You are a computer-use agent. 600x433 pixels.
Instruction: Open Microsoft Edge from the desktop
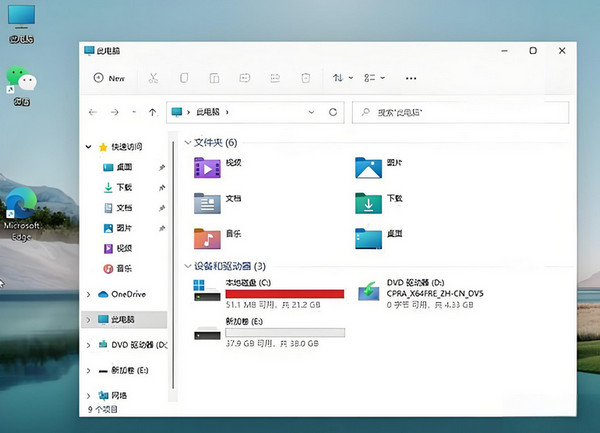point(22,212)
